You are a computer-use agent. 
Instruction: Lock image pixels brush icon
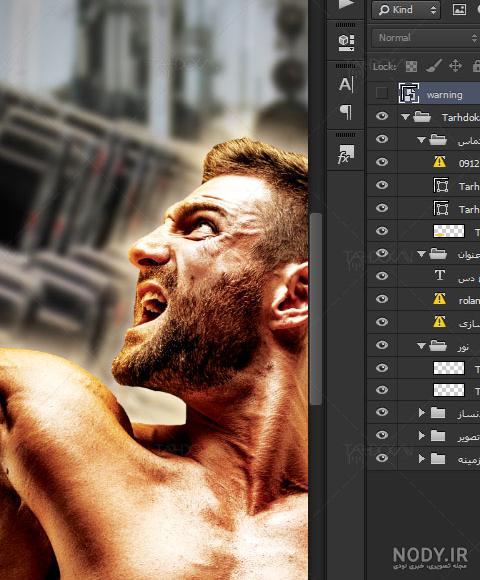pyautogui.click(x=433, y=66)
